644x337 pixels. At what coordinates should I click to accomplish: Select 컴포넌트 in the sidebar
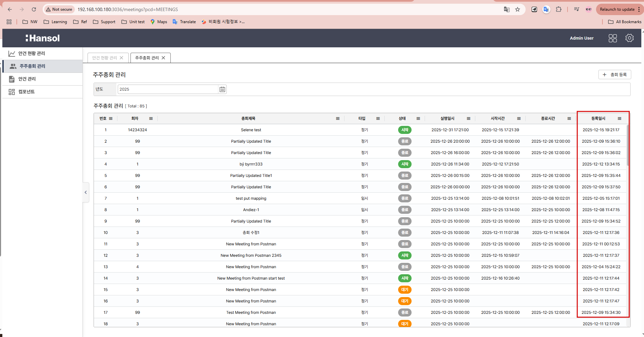coord(42,92)
